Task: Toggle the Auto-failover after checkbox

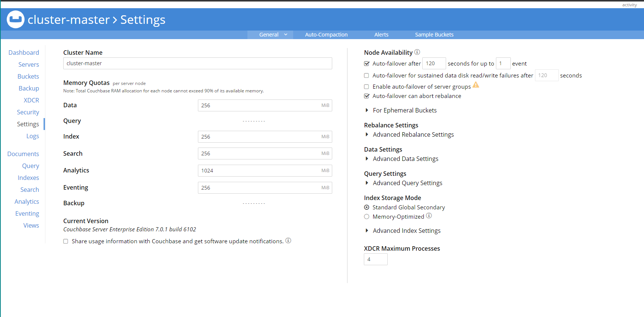Action: [x=366, y=64]
